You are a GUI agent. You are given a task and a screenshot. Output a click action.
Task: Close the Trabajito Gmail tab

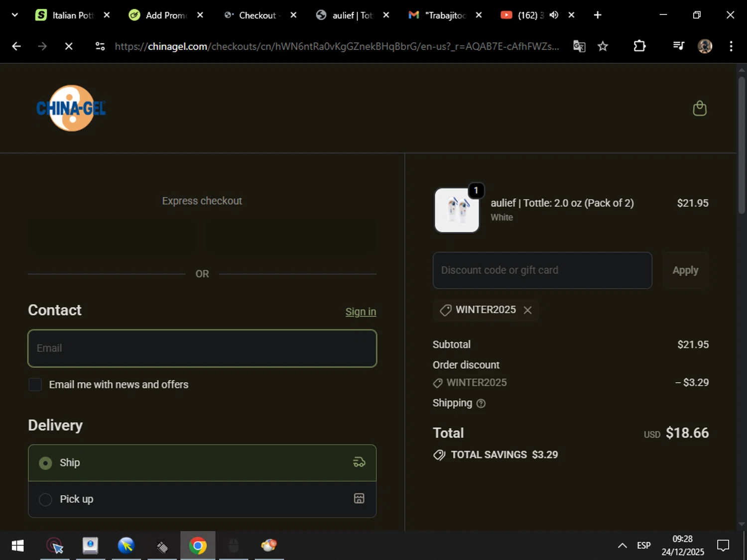479,15
